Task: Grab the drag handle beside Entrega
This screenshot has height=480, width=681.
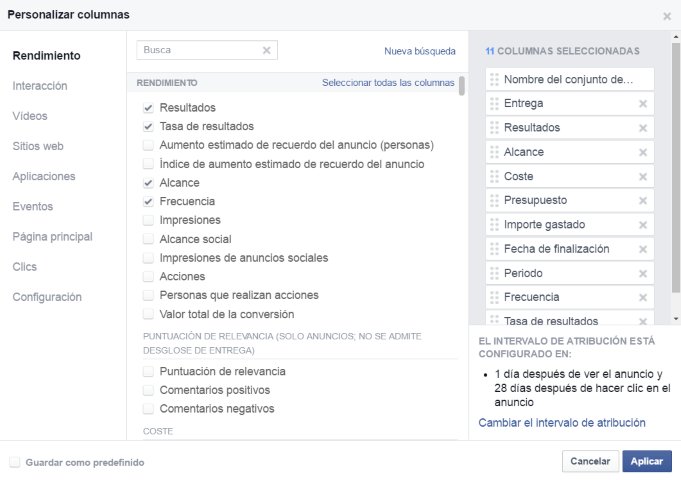Action: tap(494, 104)
